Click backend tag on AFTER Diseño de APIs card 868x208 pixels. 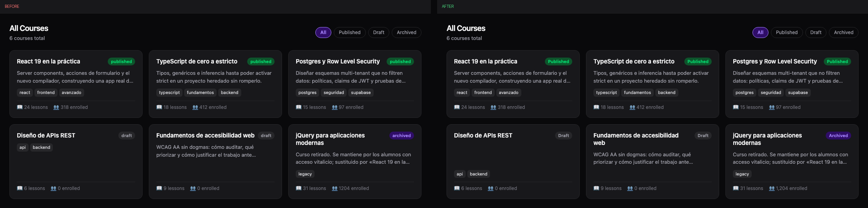(479, 174)
